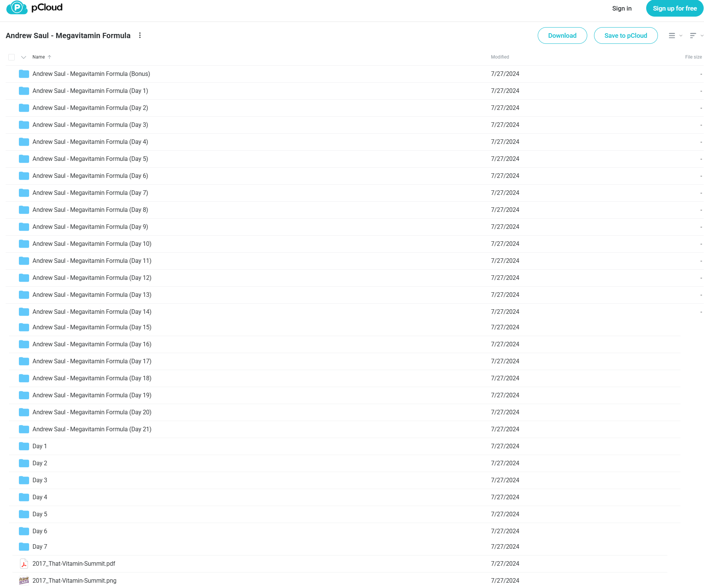Viewport: 704px width, 588px height.
Task: Click modified date of the Bonus folder row
Action: [x=505, y=74]
